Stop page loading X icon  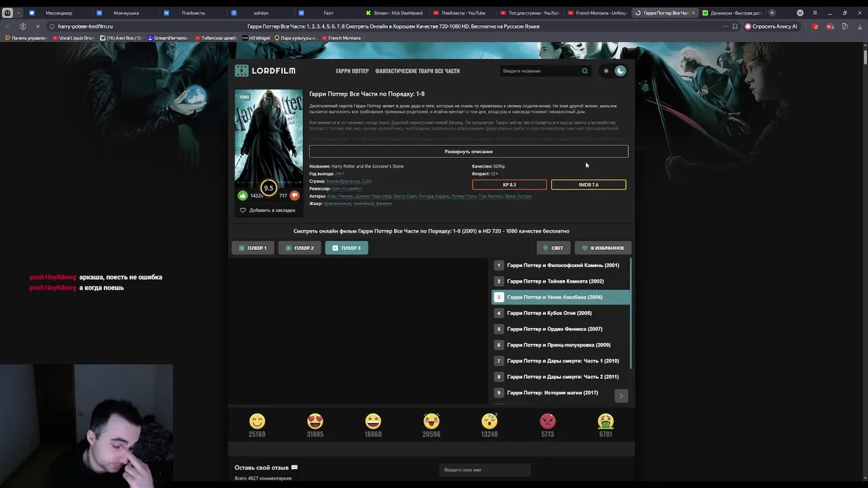point(38,26)
